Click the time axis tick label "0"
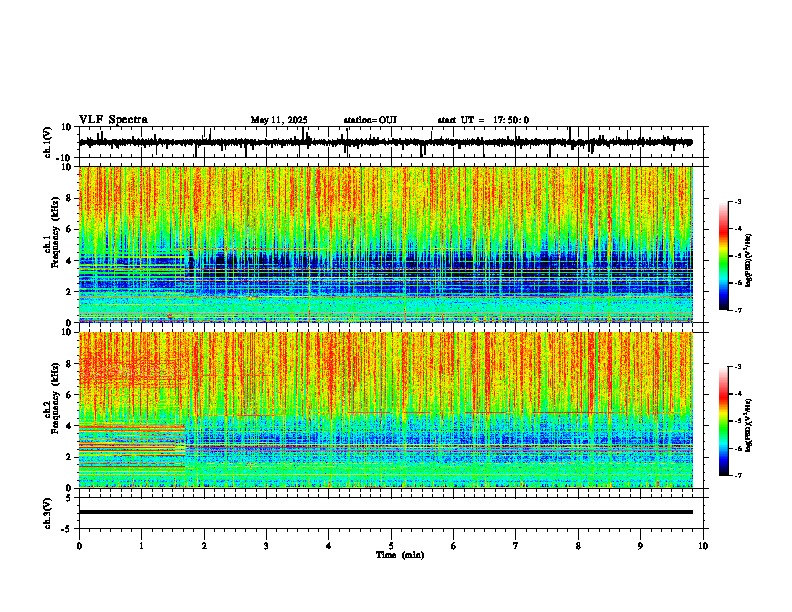The width and height of the screenshot is (792, 612). coord(79,546)
